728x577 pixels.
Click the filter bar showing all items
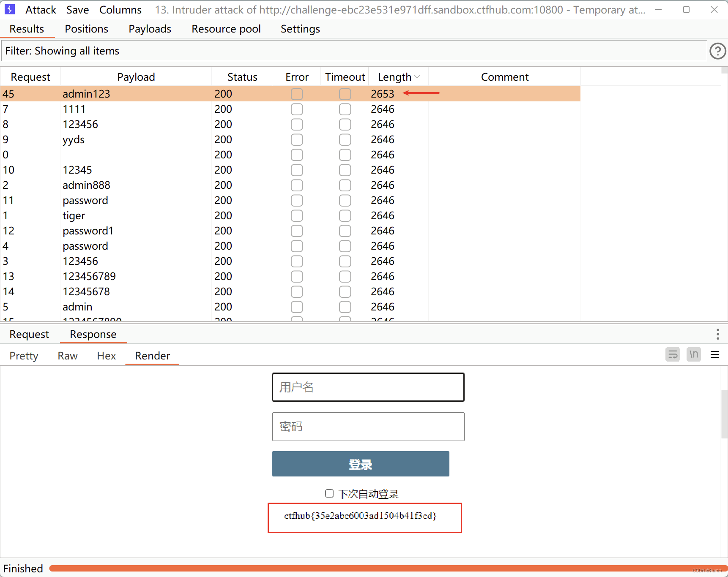pos(354,51)
